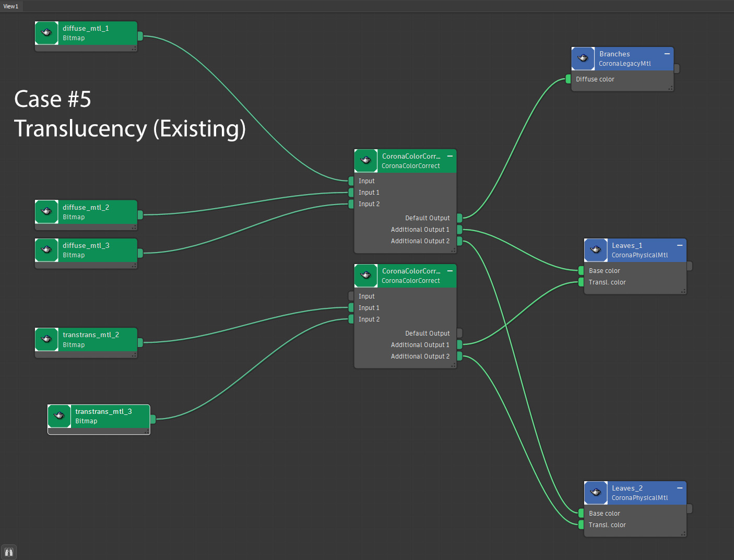This screenshot has width=734, height=560.
Task: Collapse the Leaves_1 material node
Action: [680, 245]
